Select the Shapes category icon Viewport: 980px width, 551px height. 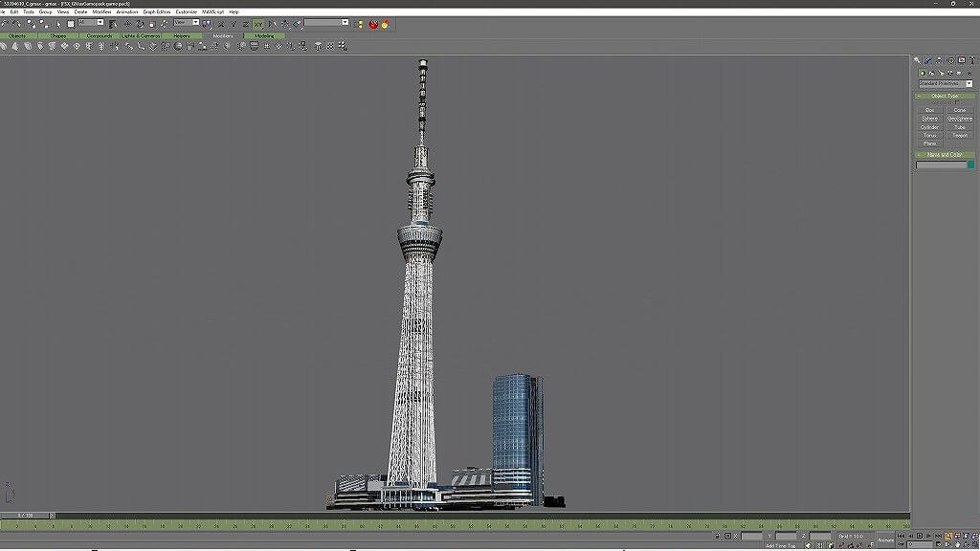932,73
